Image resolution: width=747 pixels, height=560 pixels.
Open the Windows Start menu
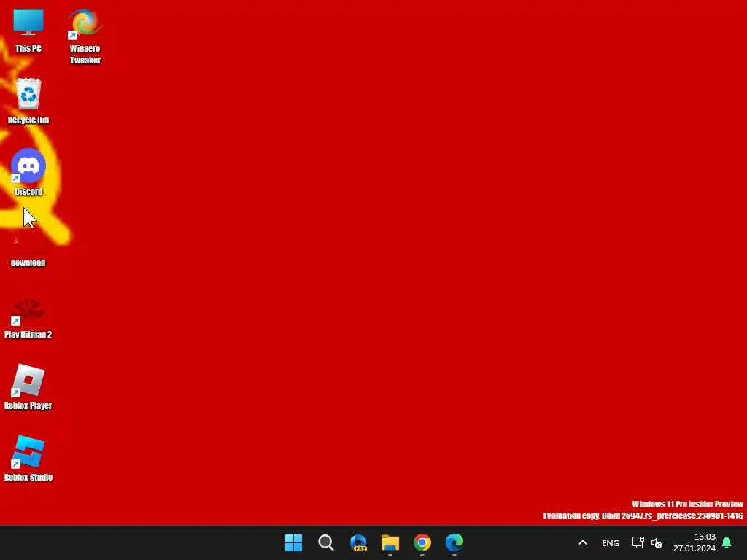tap(293, 542)
